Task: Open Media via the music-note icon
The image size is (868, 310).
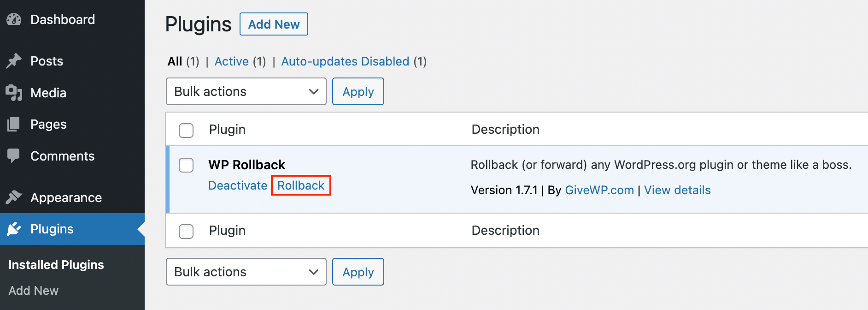Action: coord(14,93)
